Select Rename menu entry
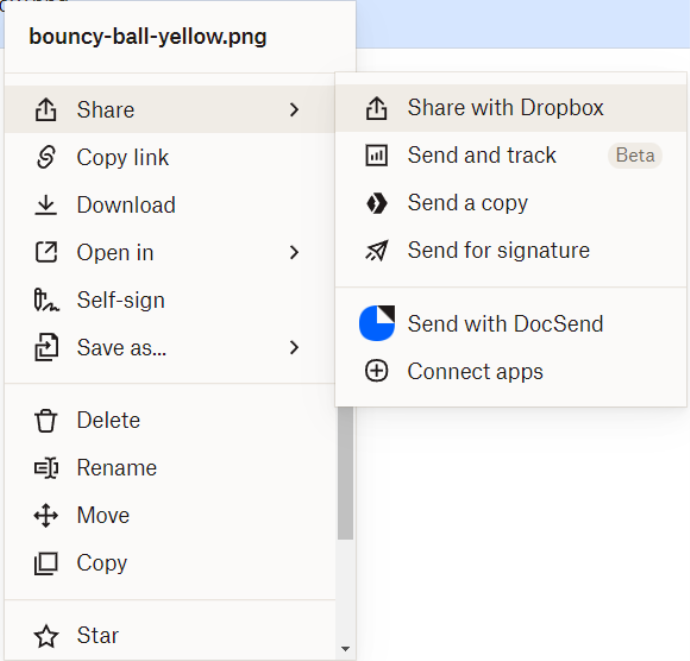The width and height of the screenshot is (690, 661). click(170, 468)
